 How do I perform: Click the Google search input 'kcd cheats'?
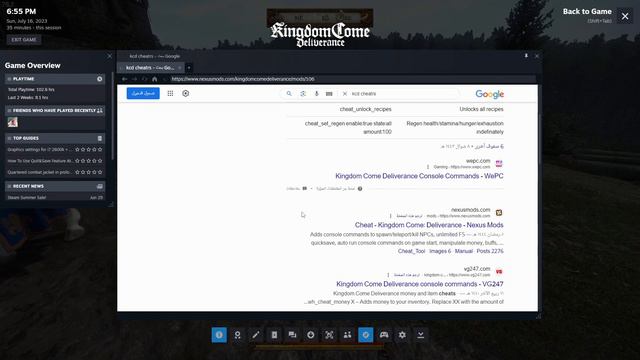[x=404, y=94]
